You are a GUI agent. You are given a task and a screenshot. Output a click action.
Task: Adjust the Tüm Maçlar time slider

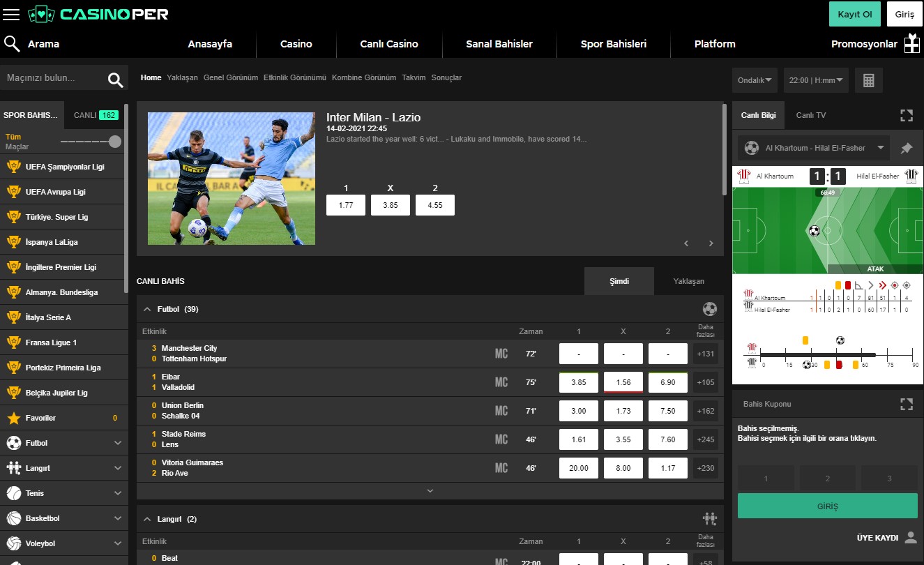pyautogui.click(x=115, y=142)
